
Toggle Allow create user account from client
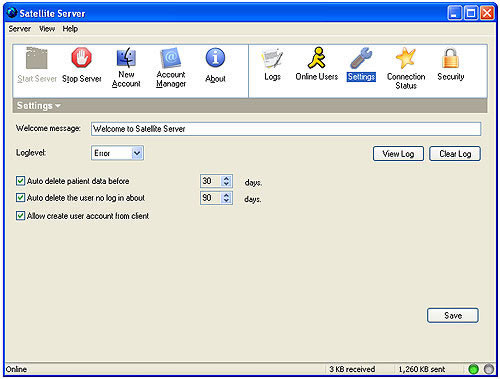tap(20, 216)
